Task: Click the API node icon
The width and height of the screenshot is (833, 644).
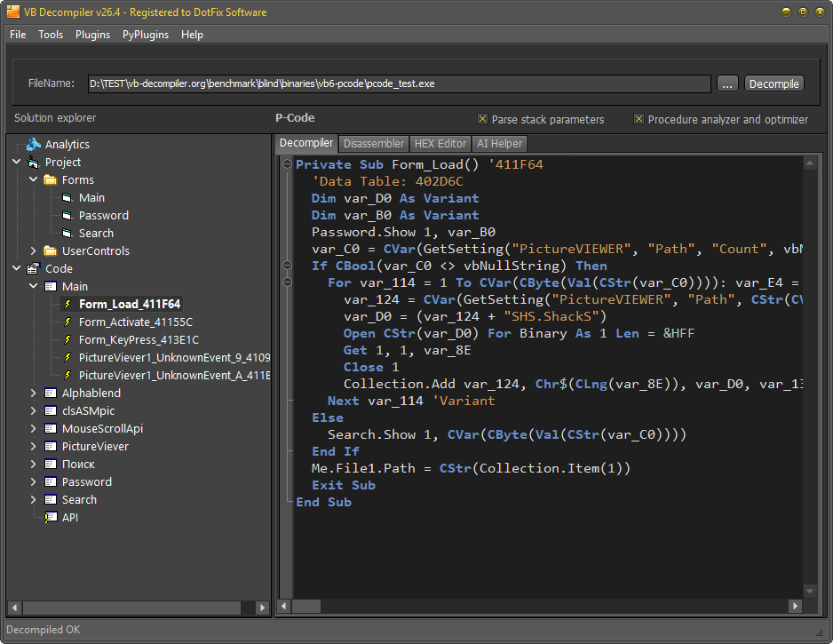Action: [x=51, y=518]
